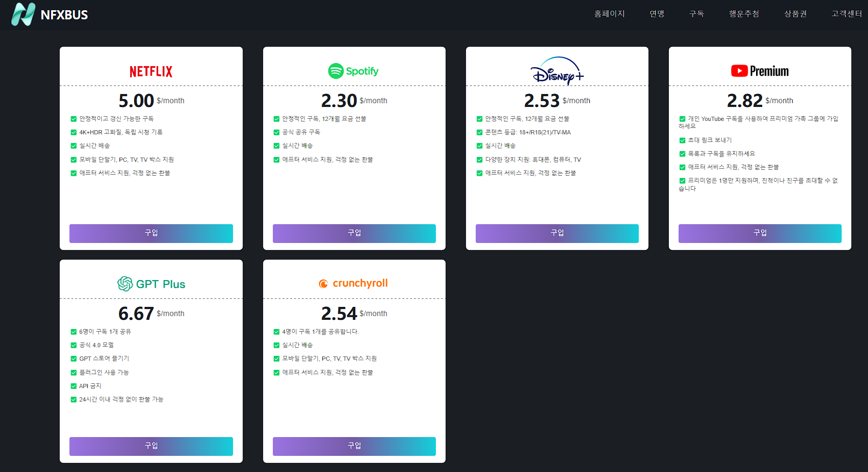Click Disney+'s '안정적인 구독, 12개월 요금 선불' text
Image resolution: width=868 pixels, height=472 pixels.
click(527, 119)
